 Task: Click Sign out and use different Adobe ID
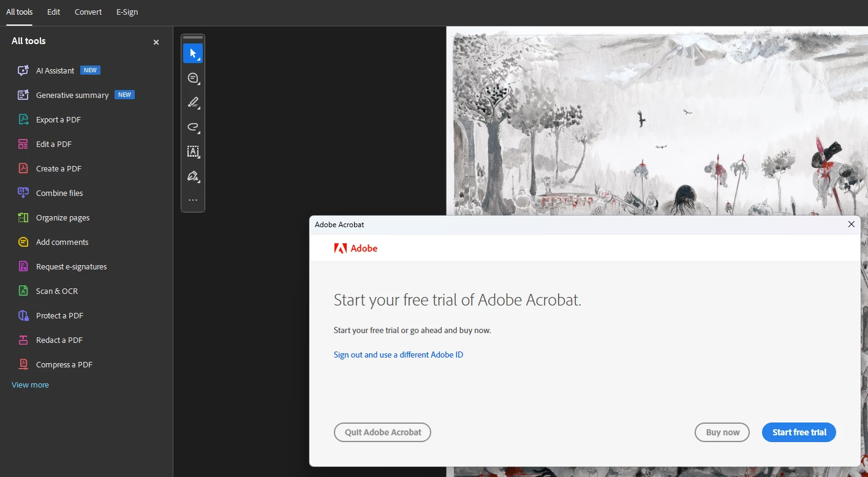[398, 355]
